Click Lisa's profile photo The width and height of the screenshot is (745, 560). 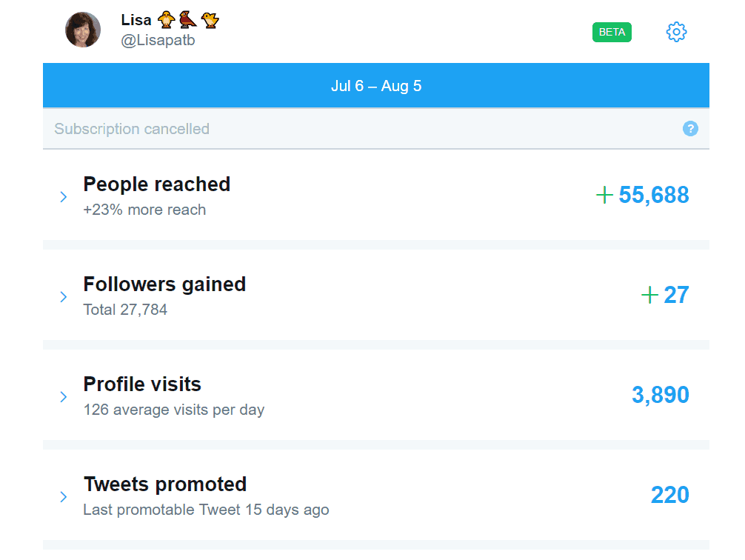pos(82,30)
